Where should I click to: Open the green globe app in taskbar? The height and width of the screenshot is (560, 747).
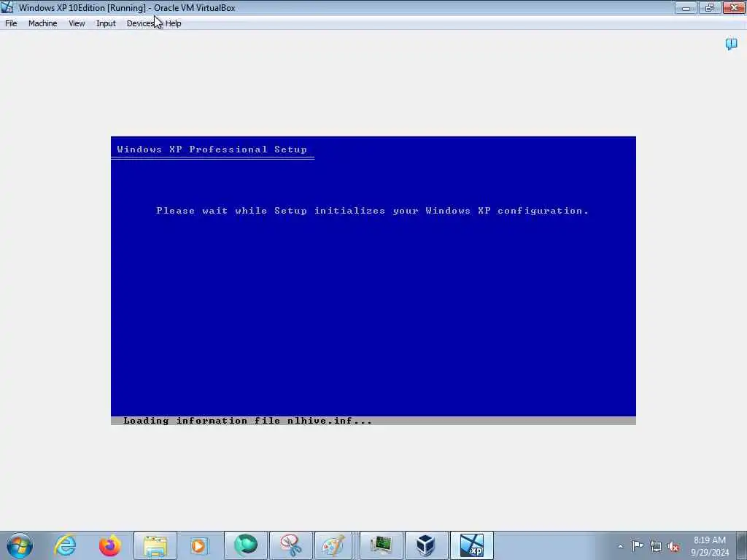(245, 545)
